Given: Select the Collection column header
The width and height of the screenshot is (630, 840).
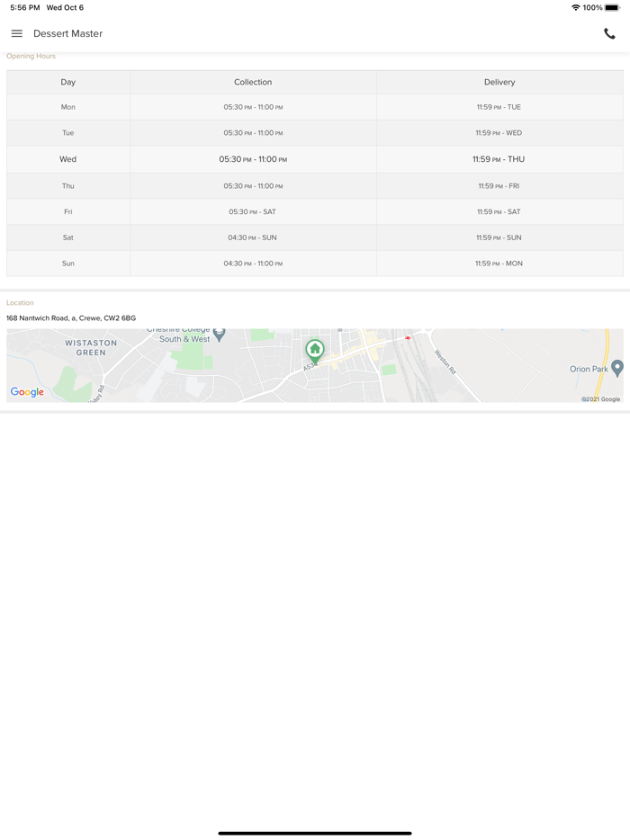Looking at the screenshot, I should point(253,82).
